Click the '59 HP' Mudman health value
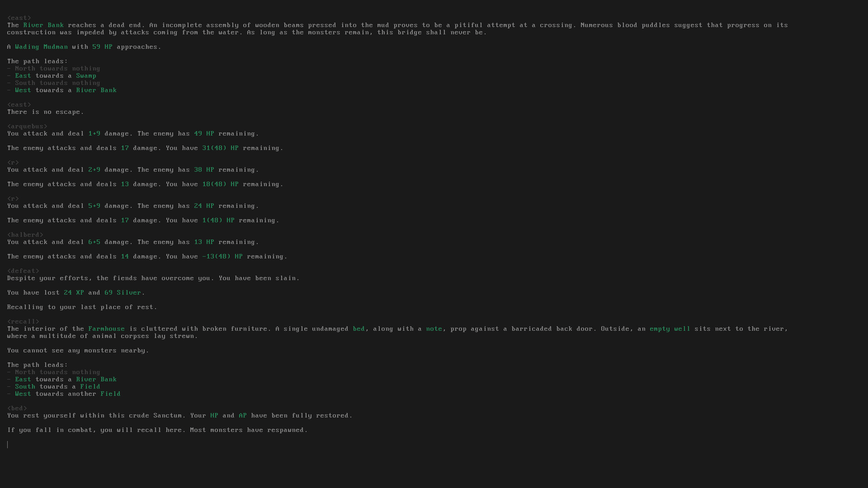 click(x=102, y=47)
